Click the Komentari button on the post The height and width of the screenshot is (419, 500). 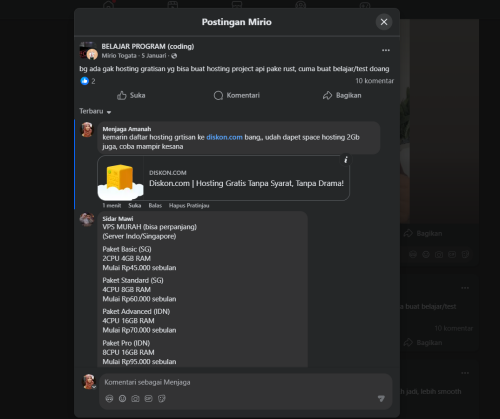(x=237, y=95)
